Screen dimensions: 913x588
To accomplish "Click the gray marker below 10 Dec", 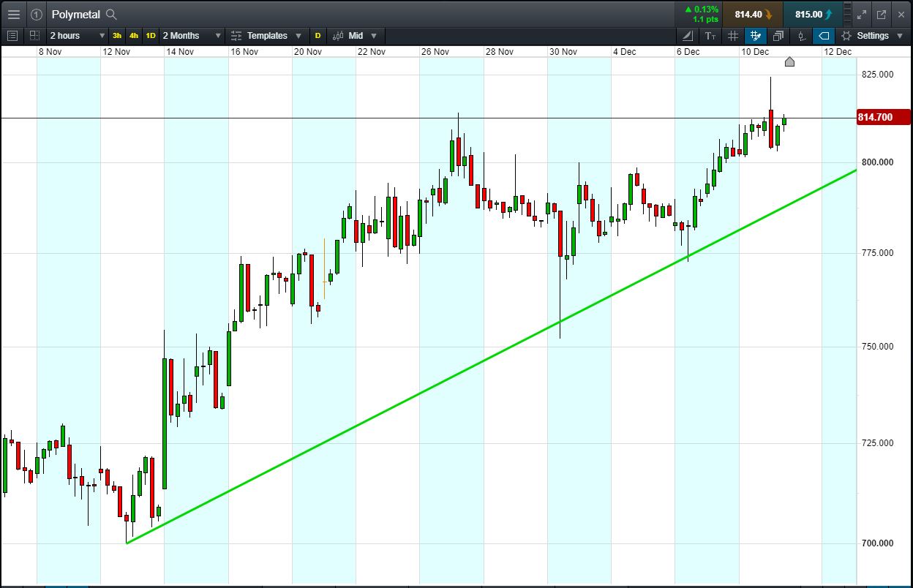I will pos(789,61).
